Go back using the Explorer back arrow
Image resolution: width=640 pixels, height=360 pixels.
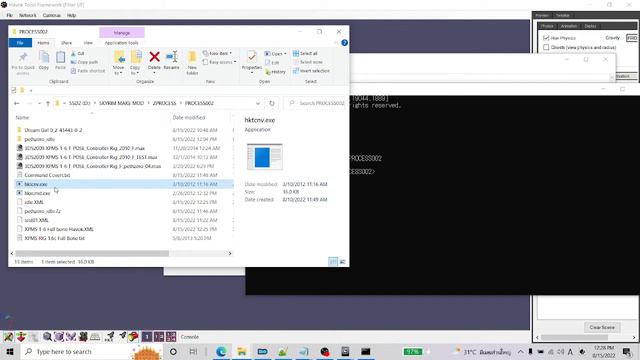tap(17, 103)
